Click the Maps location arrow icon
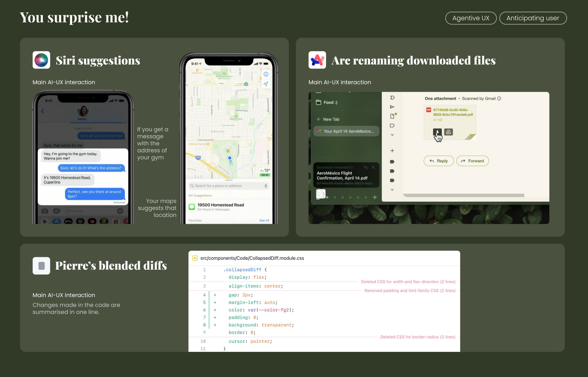The height and width of the screenshot is (377, 588). 266,84
